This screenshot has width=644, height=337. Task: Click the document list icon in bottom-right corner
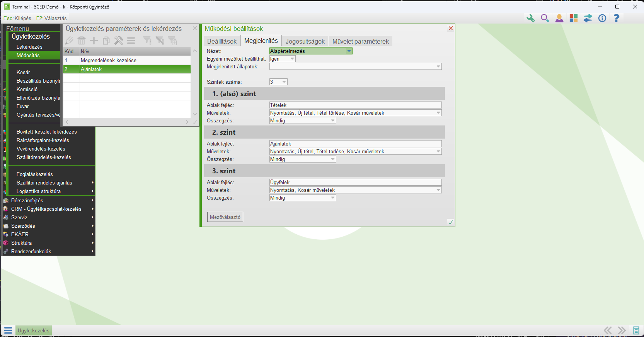[x=636, y=330]
